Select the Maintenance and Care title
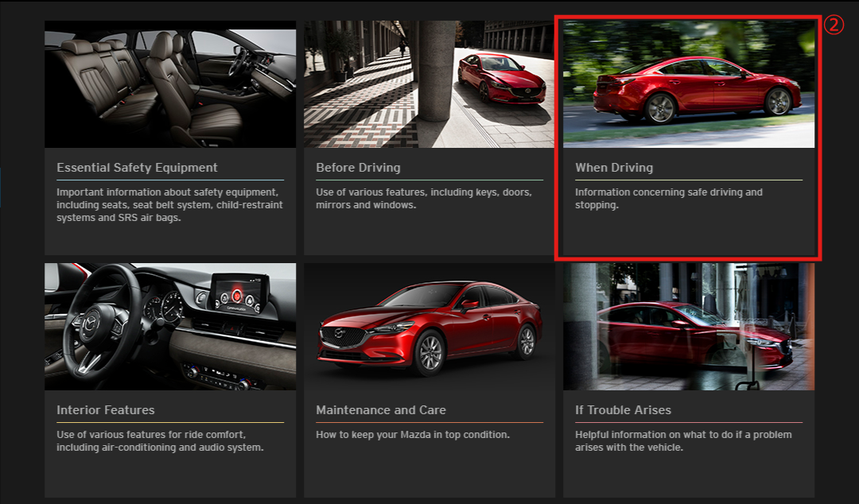 pyautogui.click(x=381, y=410)
